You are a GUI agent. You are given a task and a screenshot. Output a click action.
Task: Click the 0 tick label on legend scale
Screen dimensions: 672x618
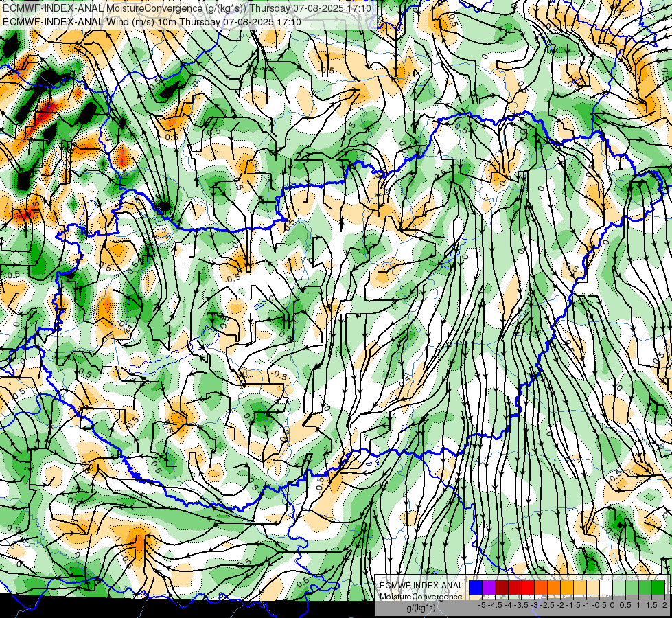coord(612,605)
